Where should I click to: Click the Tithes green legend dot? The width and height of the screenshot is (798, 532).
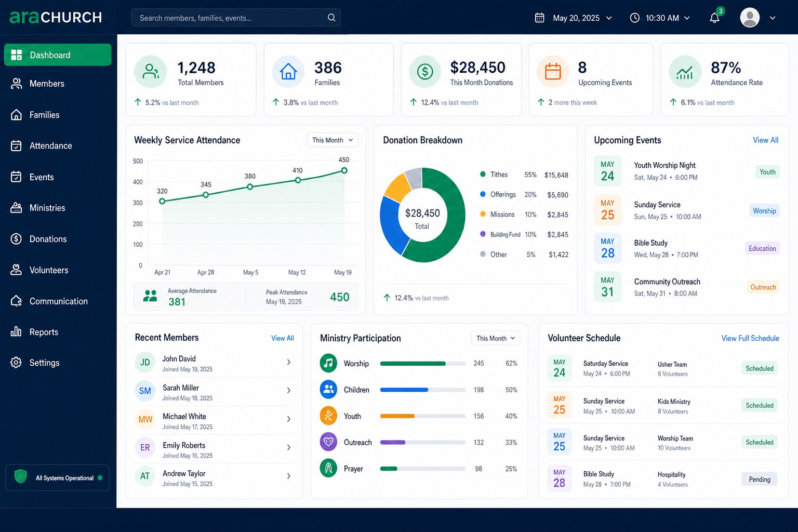[483, 175]
